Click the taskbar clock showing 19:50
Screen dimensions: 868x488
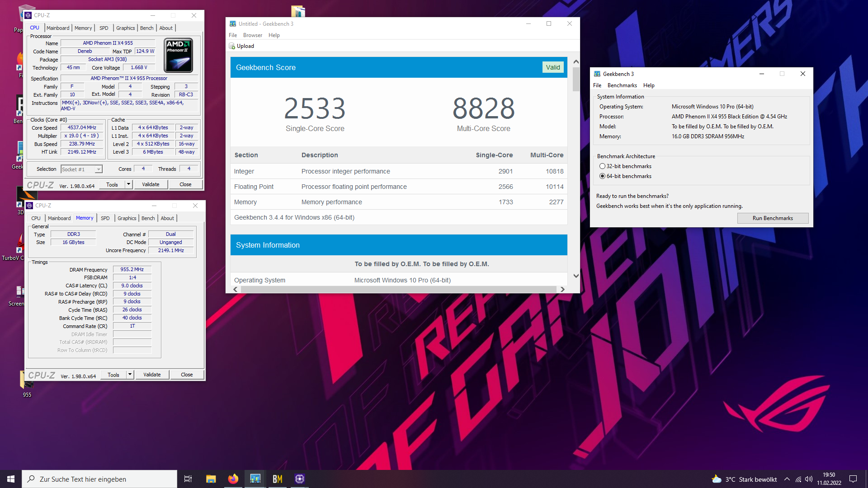coord(829,479)
